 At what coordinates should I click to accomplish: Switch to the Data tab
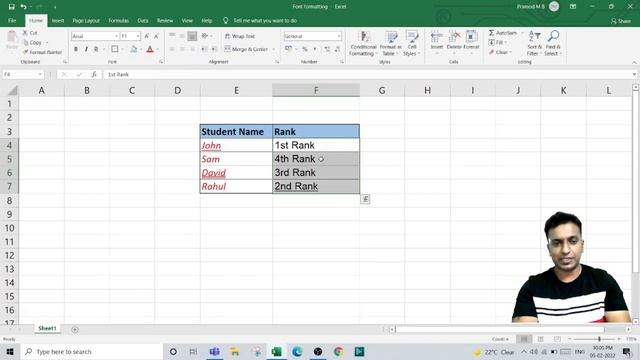coord(143,20)
